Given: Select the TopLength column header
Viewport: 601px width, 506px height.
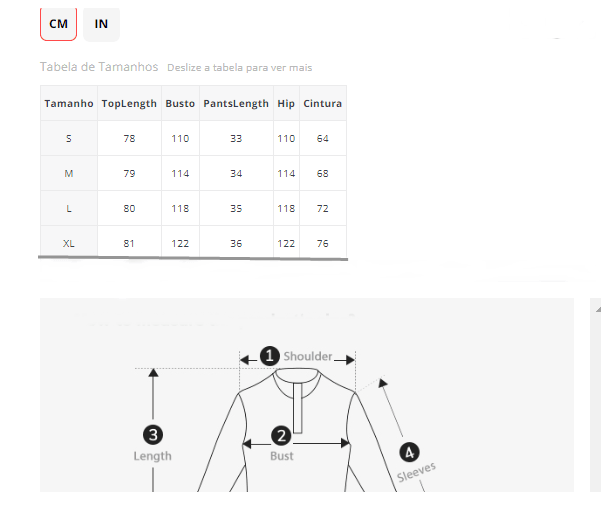Looking at the screenshot, I should point(129,104).
